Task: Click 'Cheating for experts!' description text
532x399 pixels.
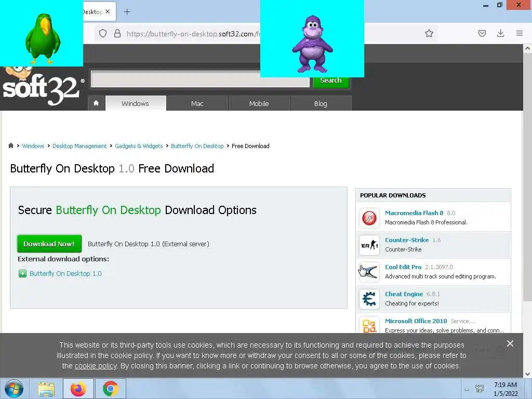Action: 411,303
